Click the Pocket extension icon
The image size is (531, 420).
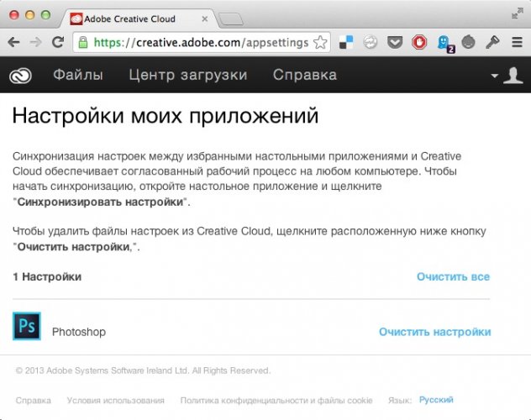point(395,42)
